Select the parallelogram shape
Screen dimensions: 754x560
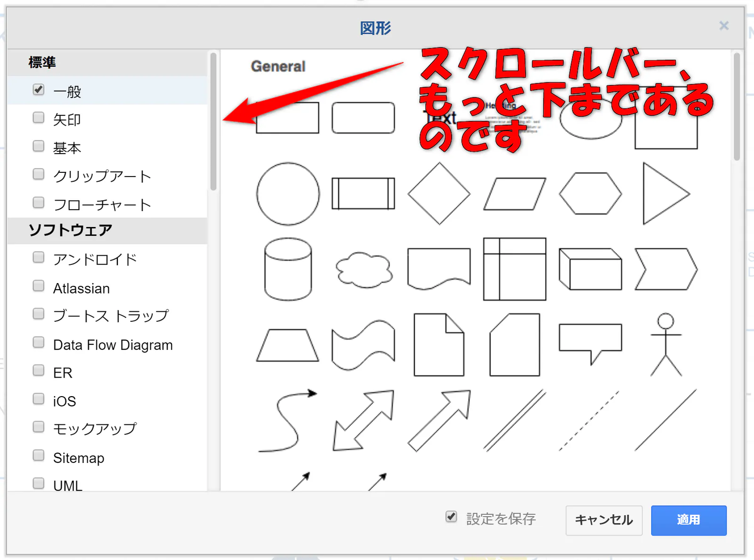tap(515, 194)
